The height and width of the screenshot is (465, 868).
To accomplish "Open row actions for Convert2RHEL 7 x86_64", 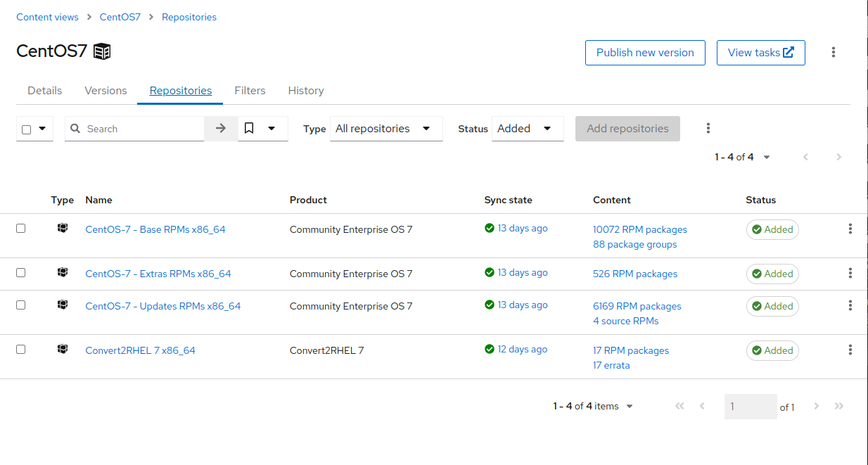I will click(x=850, y=350).
